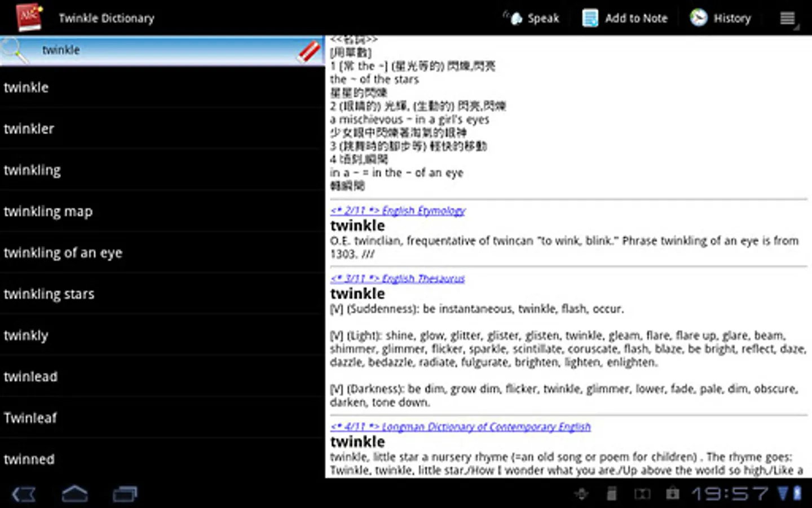The height and width of the screenshot is (508, 812).
Task: Open the overflow menu icon
Action: 788,19
